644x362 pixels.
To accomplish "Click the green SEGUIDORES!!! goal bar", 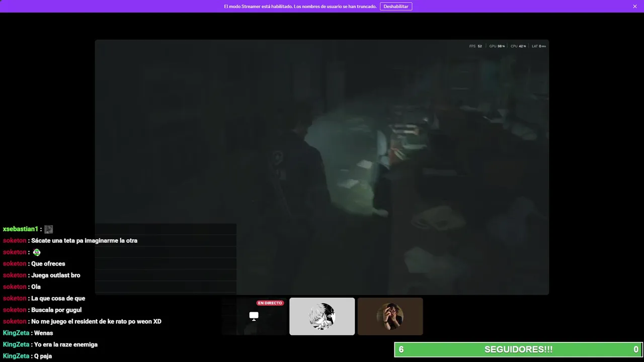I will [518, 349].
